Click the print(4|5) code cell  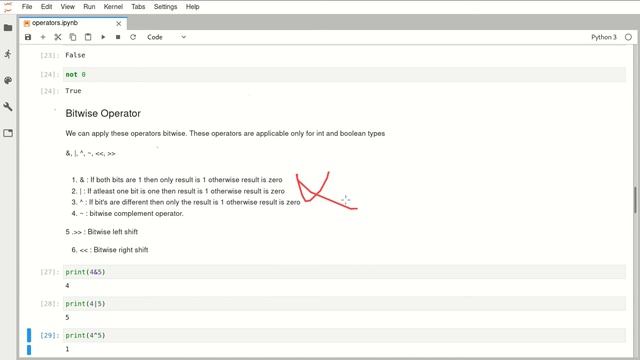[x=344, y=304]
